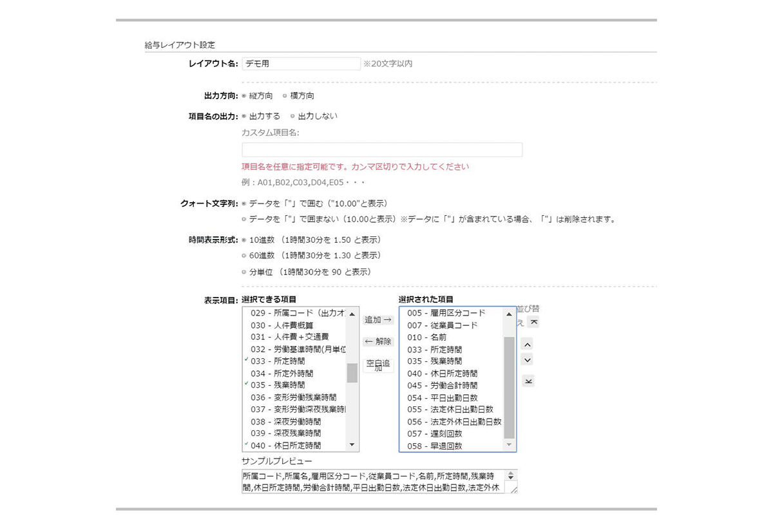Screen dimensions: 773x532
Task: Click the ← 解除 button
Action: [x=378, y=341]
